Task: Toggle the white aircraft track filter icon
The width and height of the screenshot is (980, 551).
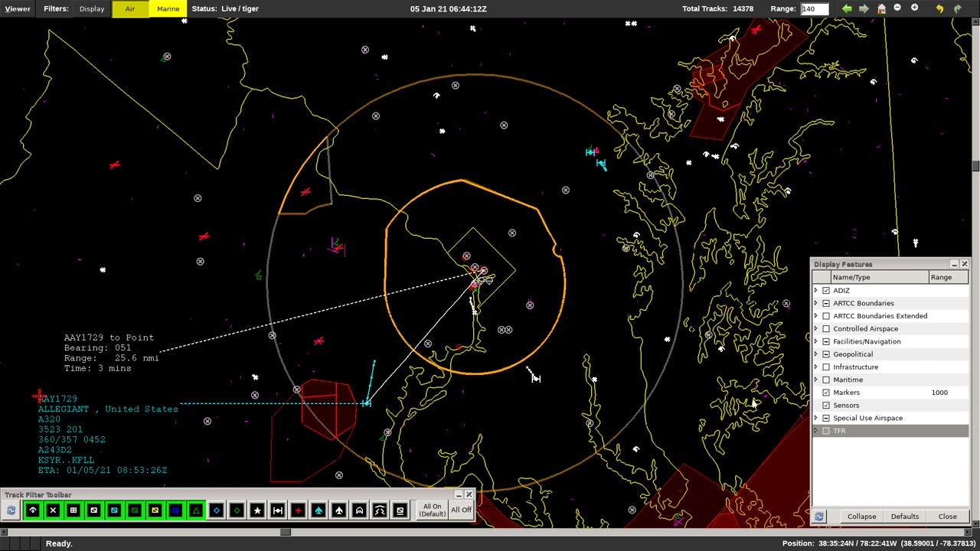Action: [x=339, y=510]
